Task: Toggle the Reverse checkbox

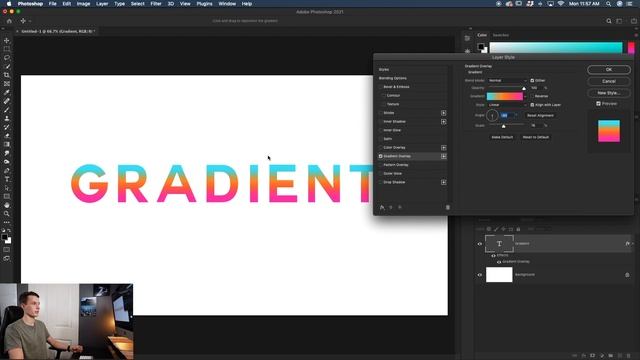Action: point(532,96)
